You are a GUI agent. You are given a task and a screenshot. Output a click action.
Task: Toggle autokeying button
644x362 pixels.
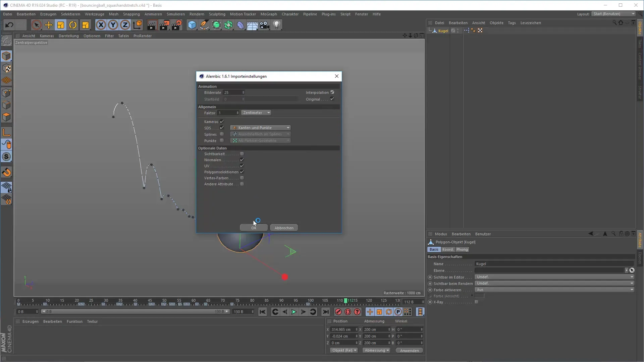pos(348,312)
